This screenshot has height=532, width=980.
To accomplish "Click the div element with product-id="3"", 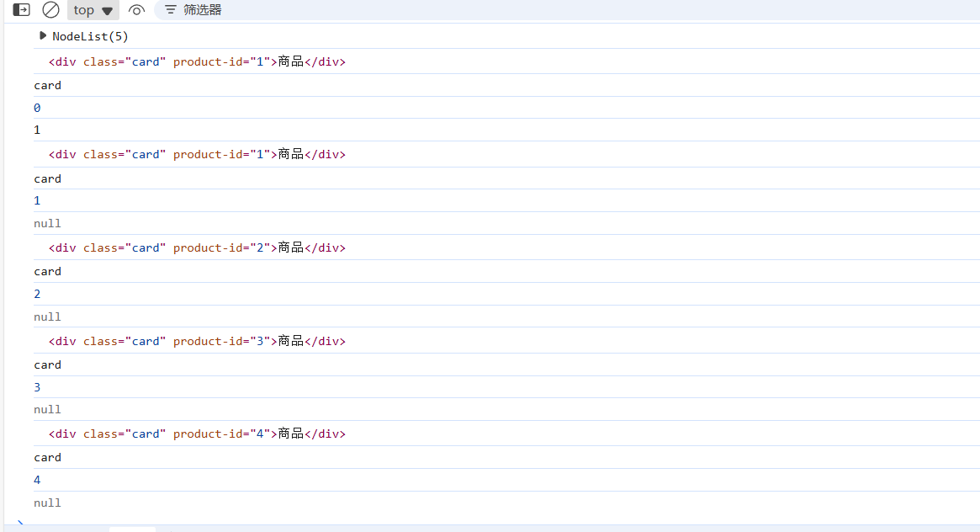I will pyautogui.click(x=197, y=341).
